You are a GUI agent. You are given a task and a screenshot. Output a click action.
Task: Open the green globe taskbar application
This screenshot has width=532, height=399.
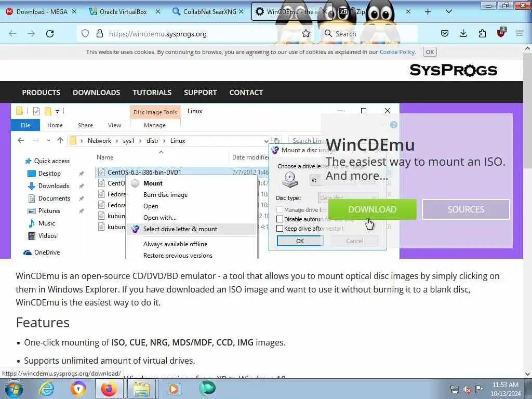tap(207, 388)
